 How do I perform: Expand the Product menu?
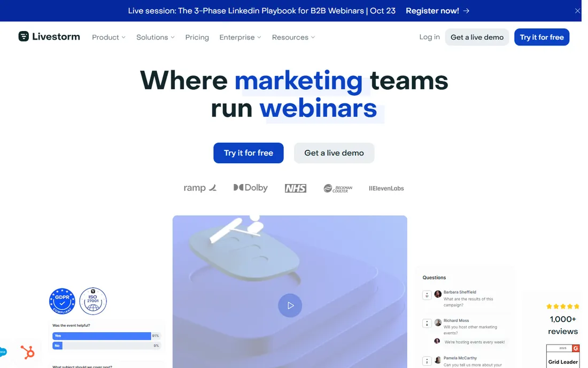(109, 37)
